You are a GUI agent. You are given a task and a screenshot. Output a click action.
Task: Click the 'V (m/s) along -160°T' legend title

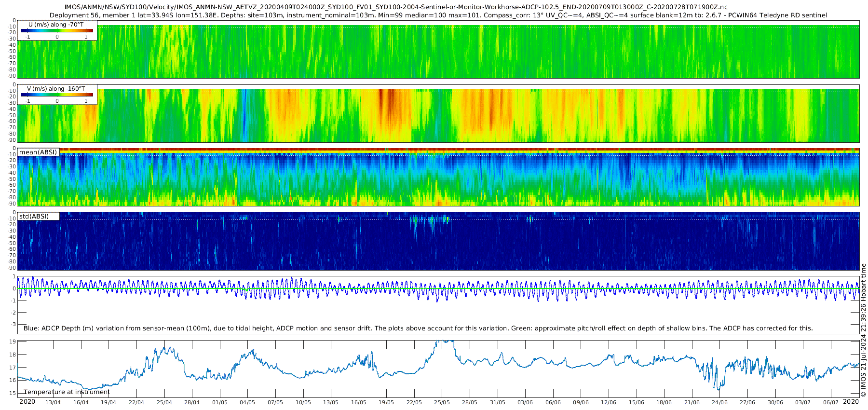[x=56, y=89]
